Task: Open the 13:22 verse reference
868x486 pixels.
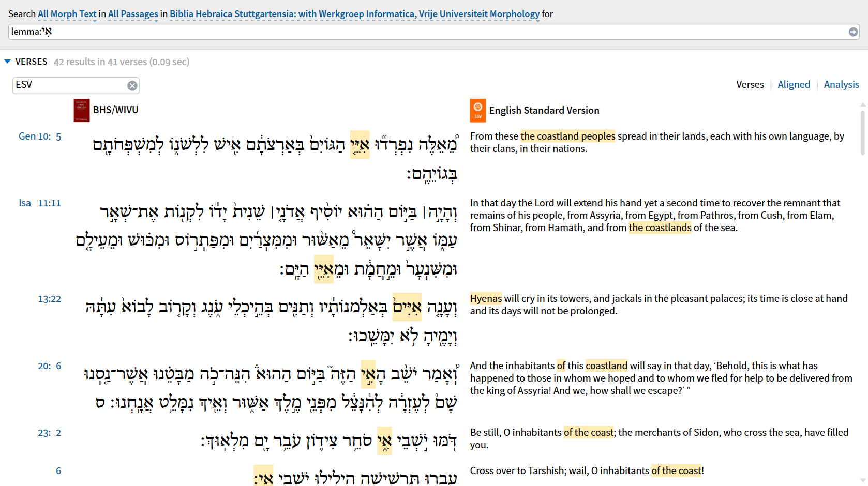Action: 50,299
